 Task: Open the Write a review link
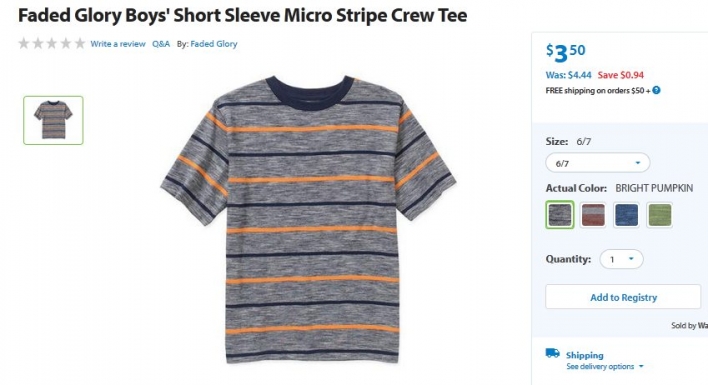[x=118, y=44]
